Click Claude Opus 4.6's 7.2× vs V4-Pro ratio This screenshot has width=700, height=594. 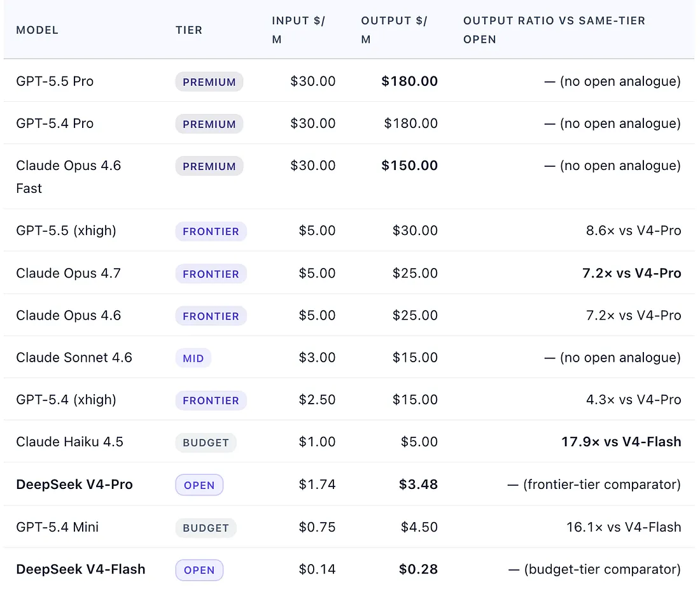(633, 315)
